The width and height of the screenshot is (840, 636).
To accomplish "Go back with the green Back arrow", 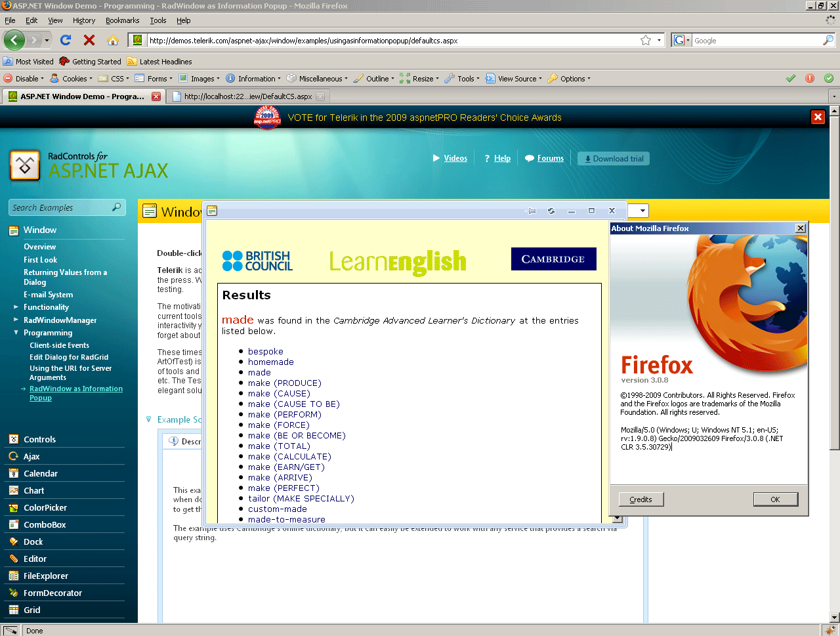I will (14, 40).
